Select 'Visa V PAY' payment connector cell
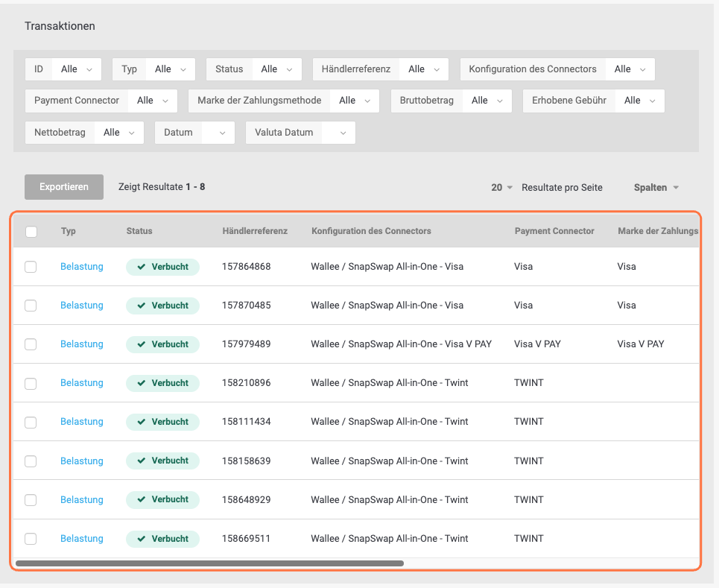 click(537, 344)
